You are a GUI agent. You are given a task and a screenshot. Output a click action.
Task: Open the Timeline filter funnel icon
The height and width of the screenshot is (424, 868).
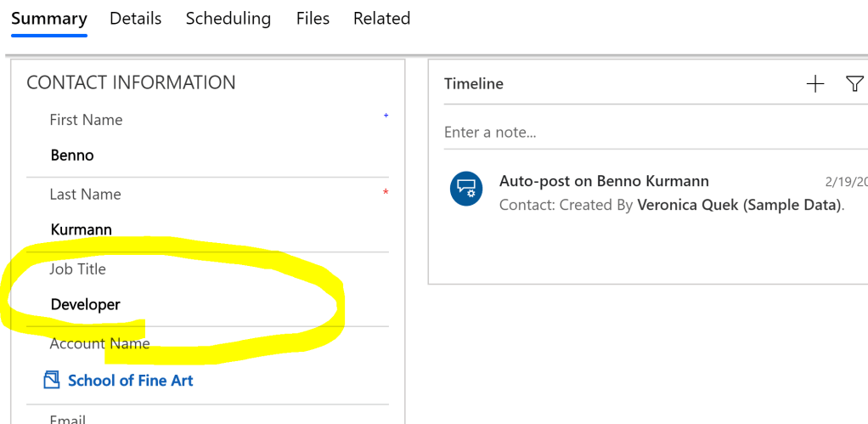[x=854, y=83]
